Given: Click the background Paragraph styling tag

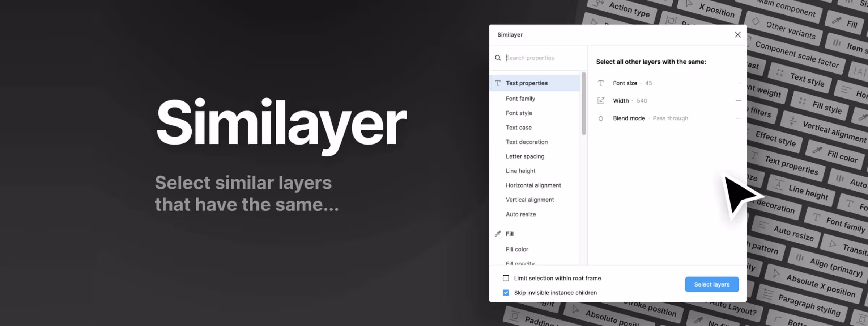Looking at the screenshot, I should 801,304.
